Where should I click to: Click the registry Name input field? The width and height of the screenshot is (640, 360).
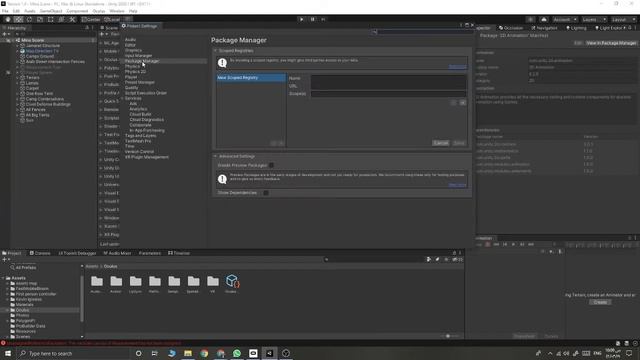point(388,78)
